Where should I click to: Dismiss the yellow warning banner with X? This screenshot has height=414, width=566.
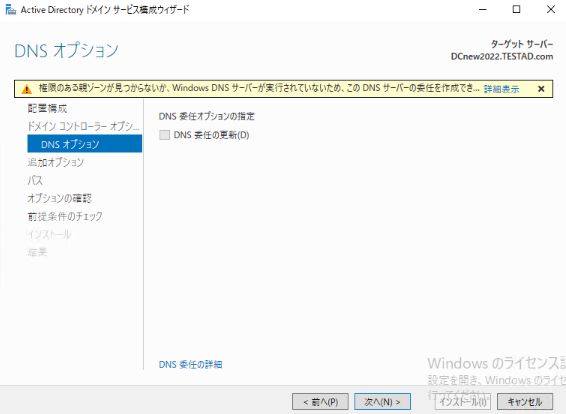[x=541, y=89]
